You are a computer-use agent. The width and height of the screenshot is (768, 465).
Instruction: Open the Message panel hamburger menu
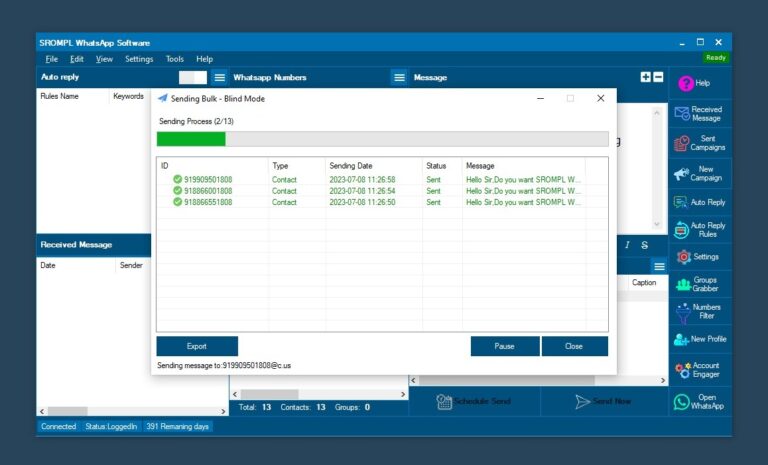point(399,77)
